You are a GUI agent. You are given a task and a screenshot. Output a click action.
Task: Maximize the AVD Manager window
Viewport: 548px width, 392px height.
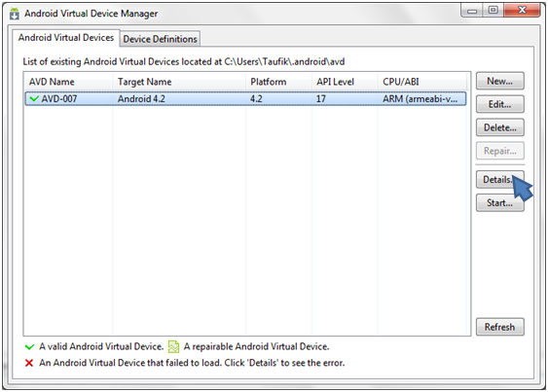point(493,11)
